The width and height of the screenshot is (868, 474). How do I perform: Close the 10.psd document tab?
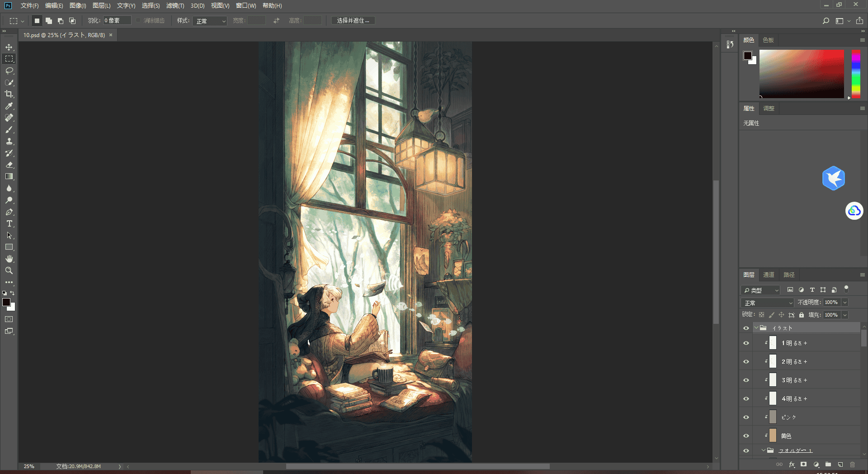point(111,35)
